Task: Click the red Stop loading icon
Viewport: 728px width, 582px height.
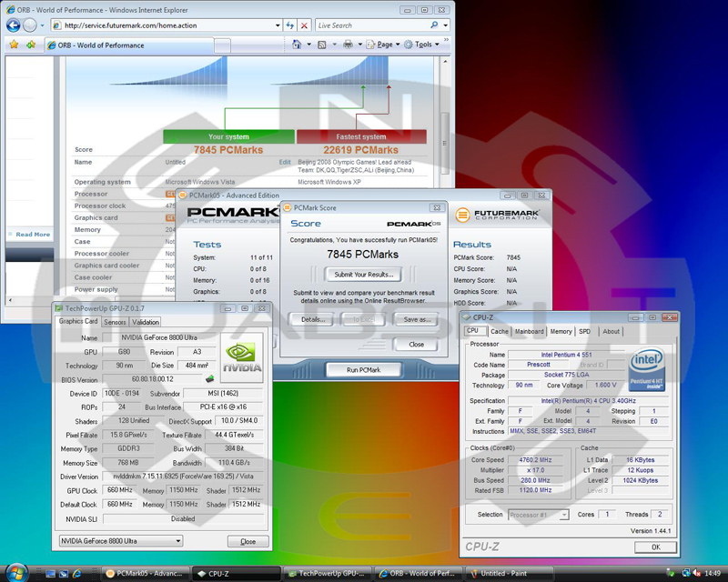Action: point(304,25)
